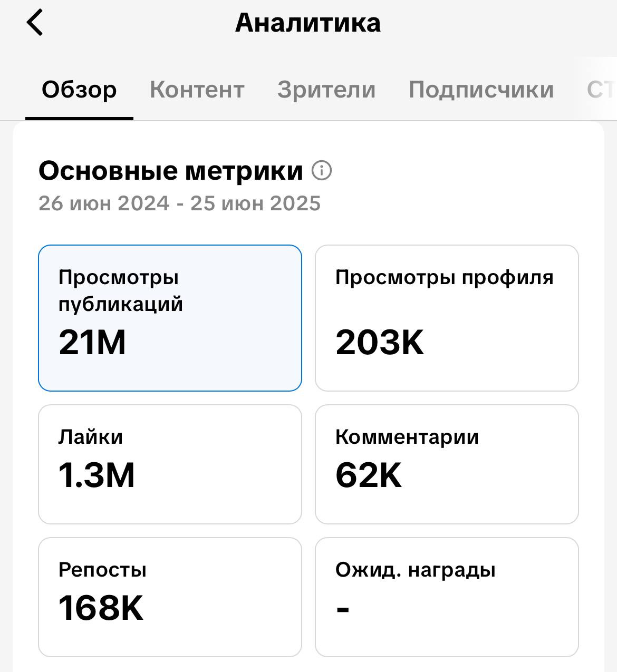The width and height of the screenshot is (617, 672).
Task: Choose the Лайки metric card
Action: [170, 464]
